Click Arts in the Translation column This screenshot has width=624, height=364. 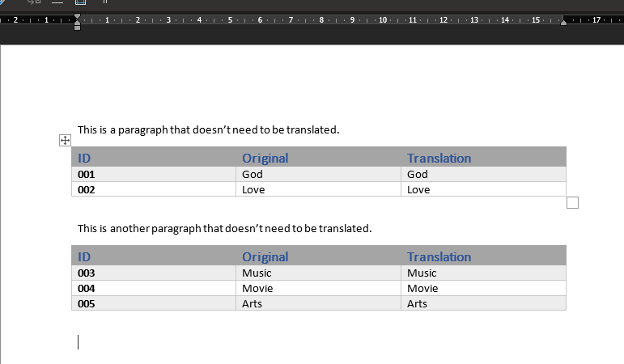pos(417,303)
